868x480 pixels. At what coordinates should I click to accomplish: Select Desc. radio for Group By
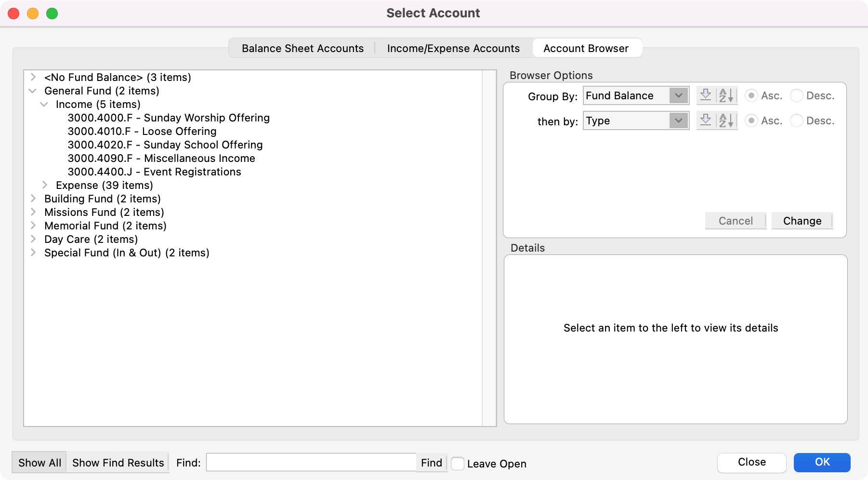(797, 95)
